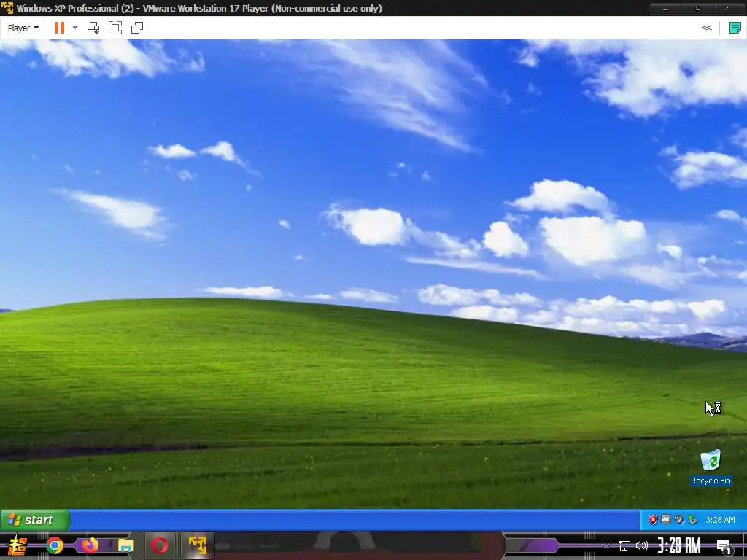Image resolution: width=747 pixels, height=560 pixels.
Task: Show hidden host tray icons chevron
Action: pyautogui.click(x=606, y=545)
